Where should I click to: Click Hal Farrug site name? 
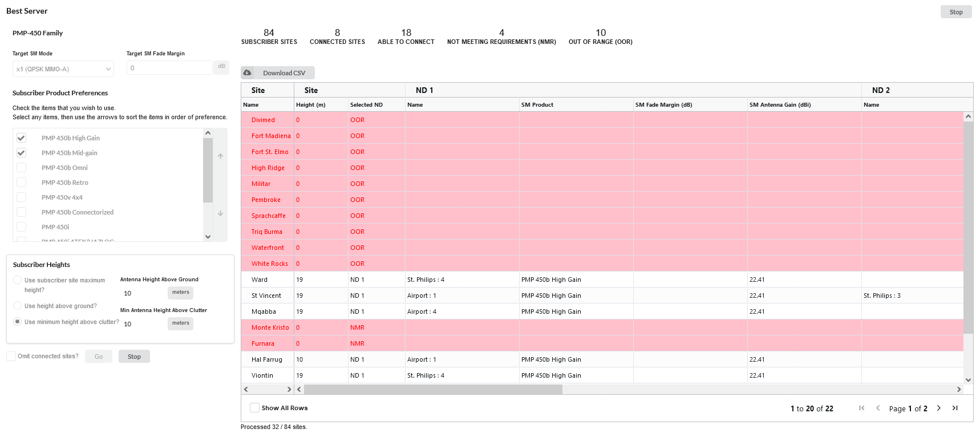(267, 359)
